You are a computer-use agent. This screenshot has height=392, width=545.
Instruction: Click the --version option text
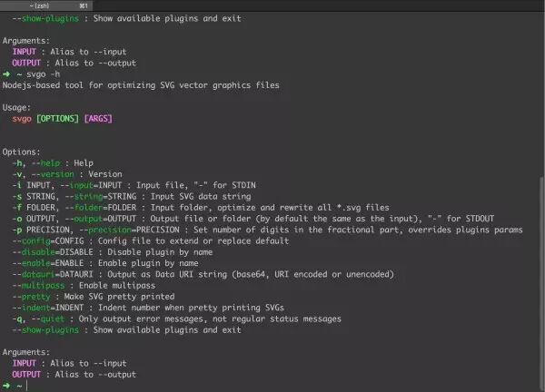coord(53,174)
